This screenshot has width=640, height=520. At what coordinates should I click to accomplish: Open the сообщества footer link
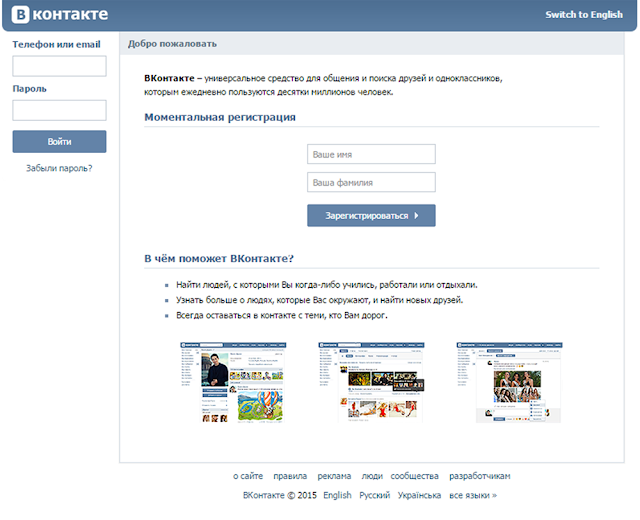coord(414,476)
